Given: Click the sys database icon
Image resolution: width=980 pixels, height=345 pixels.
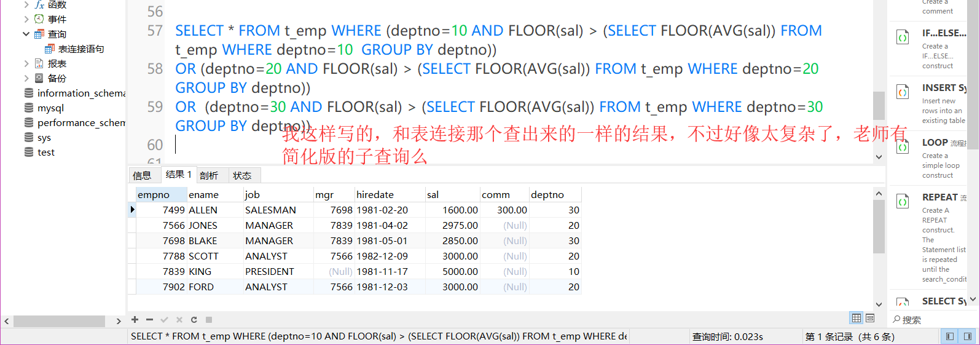Looking at the screenshot, I should tap(29, 137).
